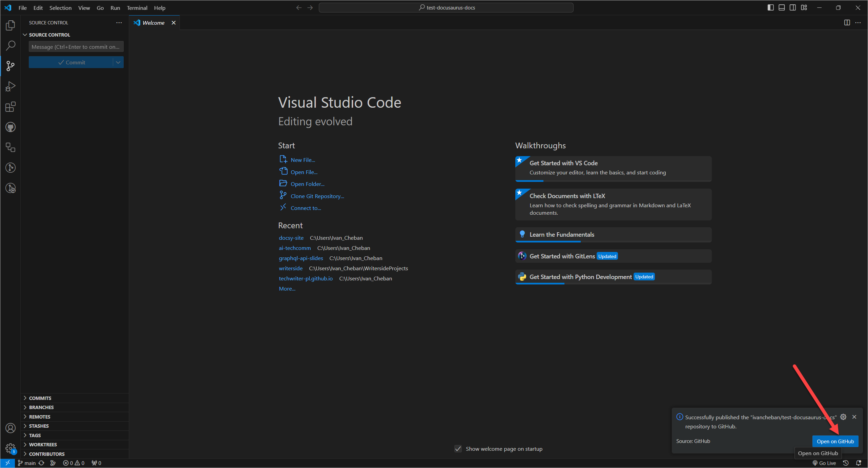The width and height of the screenshot is (868, 468).
Task: Open Clone Git Repository link
Action: tap(317, 196)
